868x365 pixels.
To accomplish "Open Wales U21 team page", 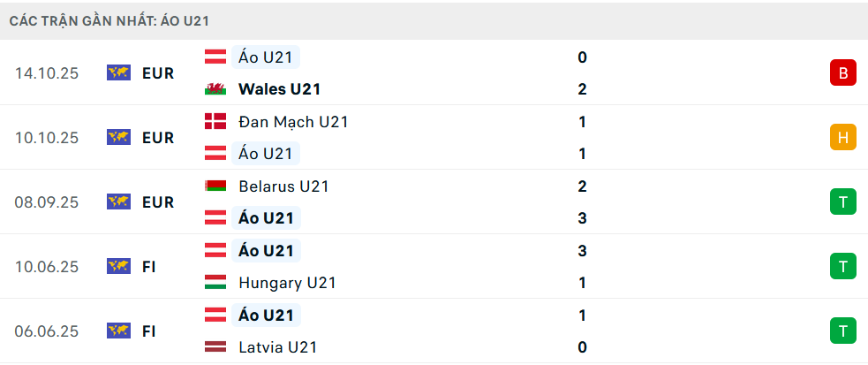I will 279,89.
